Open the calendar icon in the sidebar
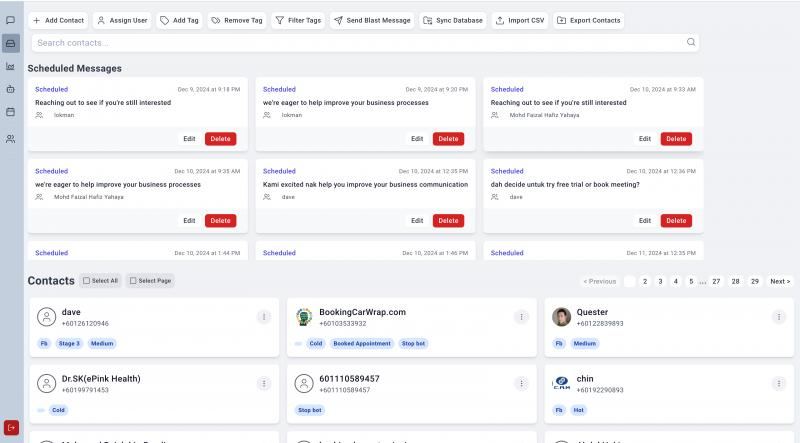Viewport: 800px width, 443px height. (x=10, y=112)
